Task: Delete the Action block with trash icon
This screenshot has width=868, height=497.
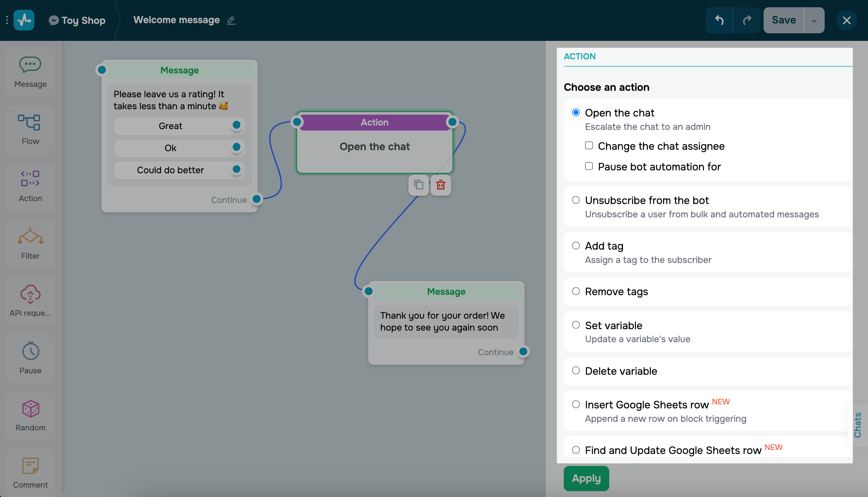Action: (441, 185)
